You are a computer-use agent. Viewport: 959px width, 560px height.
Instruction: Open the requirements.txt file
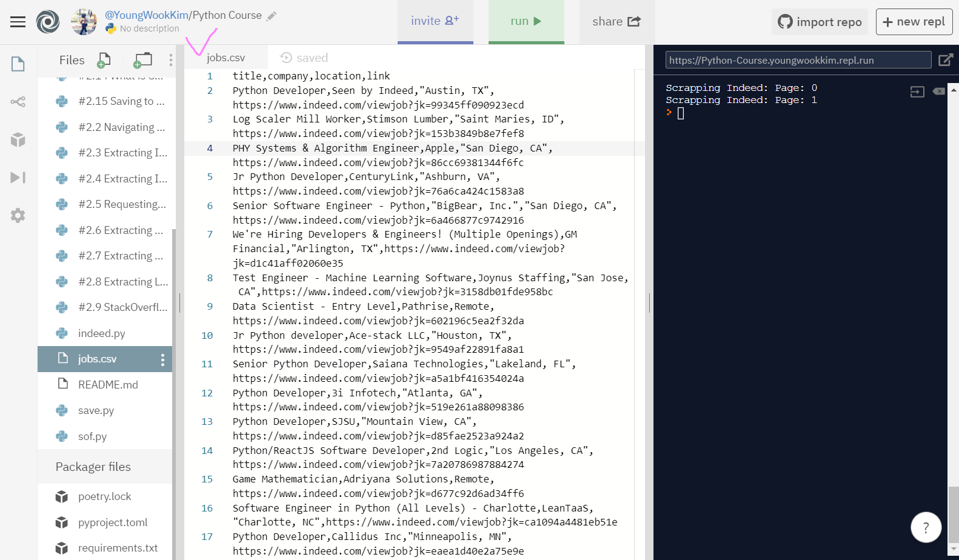105,548
